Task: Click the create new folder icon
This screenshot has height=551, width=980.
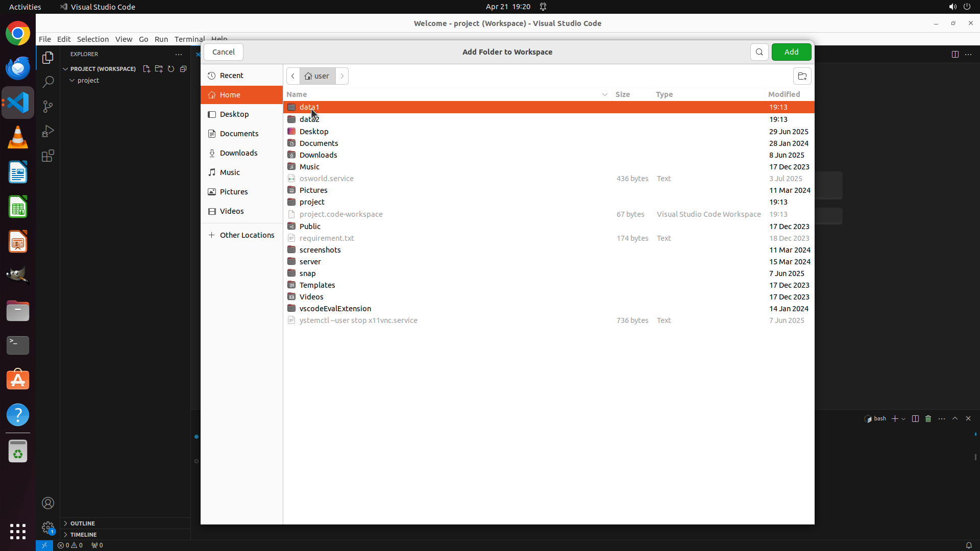Action: tap(802, 77)
